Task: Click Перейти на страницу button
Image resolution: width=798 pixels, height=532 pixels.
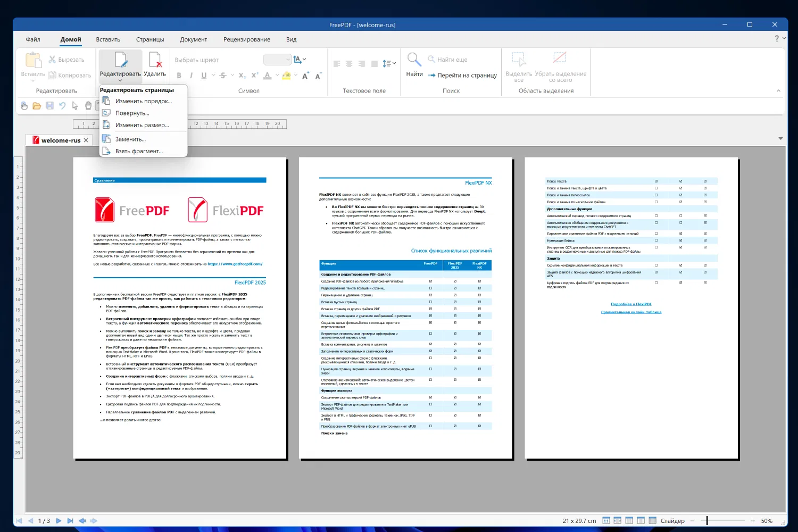Action: (463, 76)
